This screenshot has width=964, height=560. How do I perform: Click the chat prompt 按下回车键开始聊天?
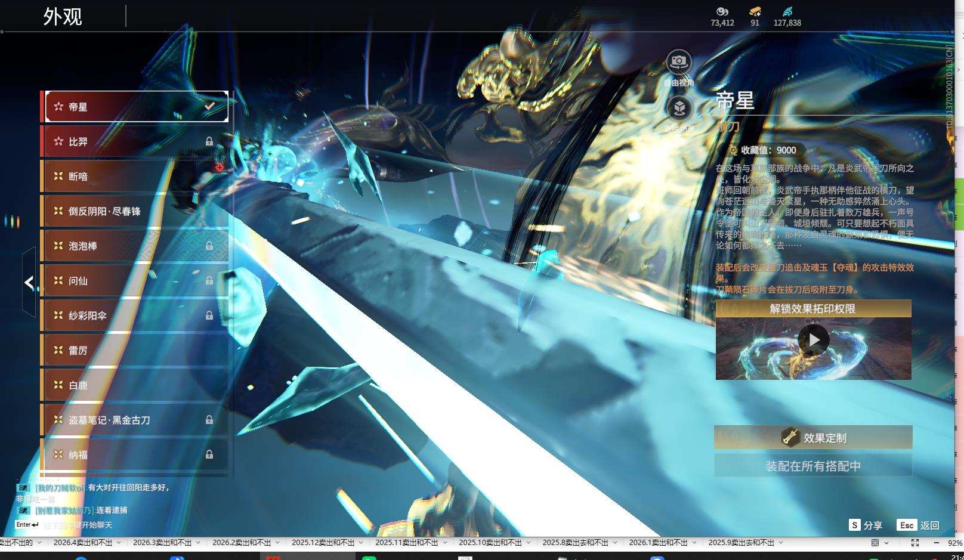click(78, 525)
